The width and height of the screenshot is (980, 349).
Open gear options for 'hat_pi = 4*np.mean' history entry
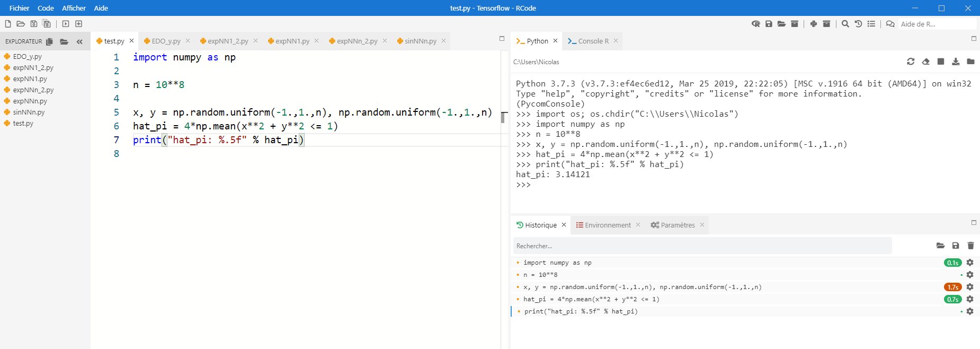coord(970,299)
